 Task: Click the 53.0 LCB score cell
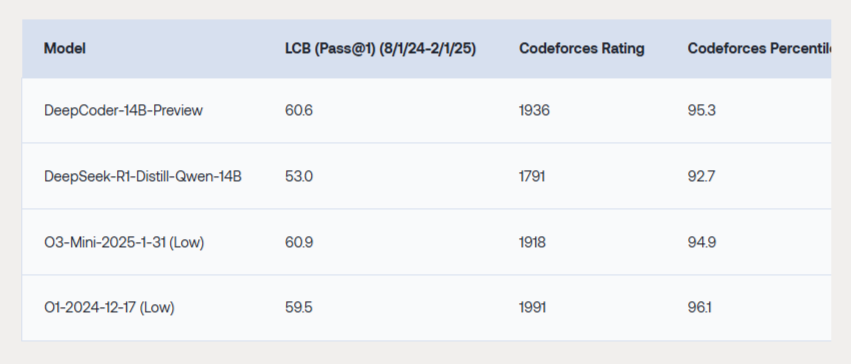point(299,176)
